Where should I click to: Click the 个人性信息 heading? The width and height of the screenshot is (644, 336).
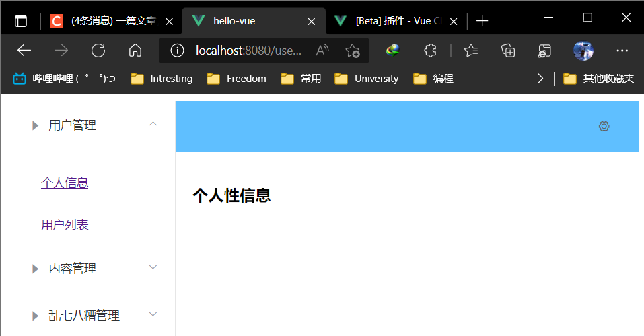(231, 195)
